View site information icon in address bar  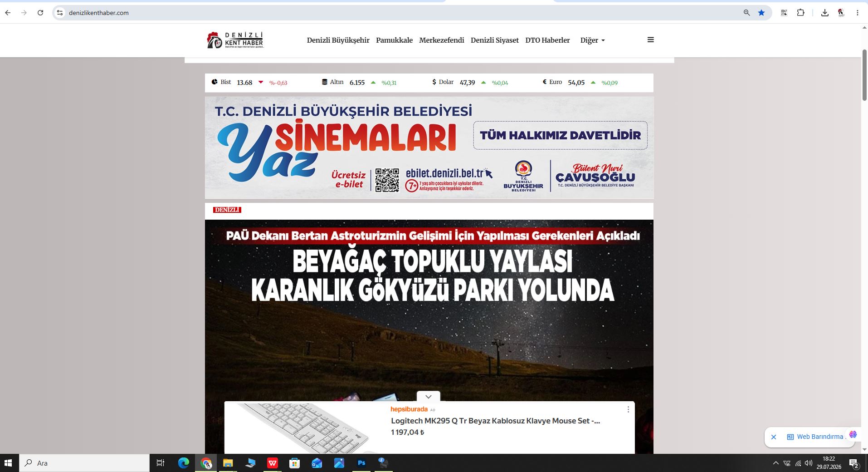click(59, 13)
